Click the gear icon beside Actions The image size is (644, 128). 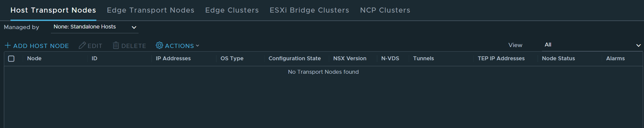click(x=160, y=45)
